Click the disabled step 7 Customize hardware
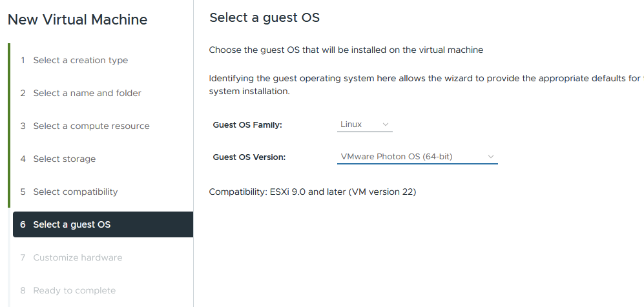The height and width of the screenshot is (307, 644). pos(78,257)
